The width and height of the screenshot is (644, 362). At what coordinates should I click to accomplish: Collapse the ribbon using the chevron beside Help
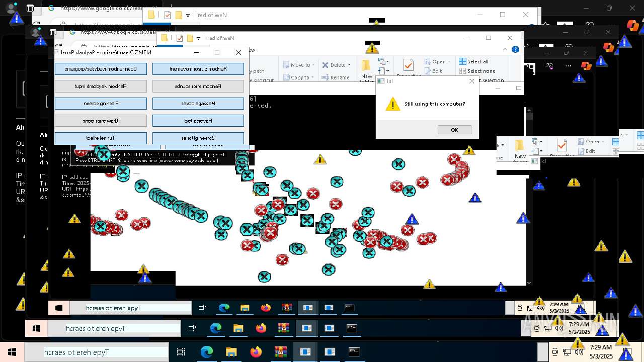tap(505, 49)
